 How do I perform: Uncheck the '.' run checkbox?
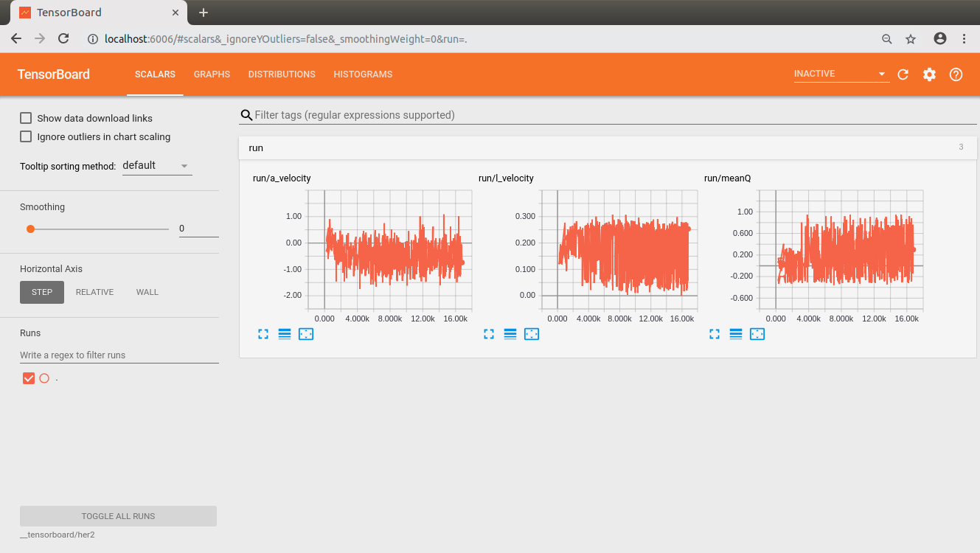tap(29, 378)
